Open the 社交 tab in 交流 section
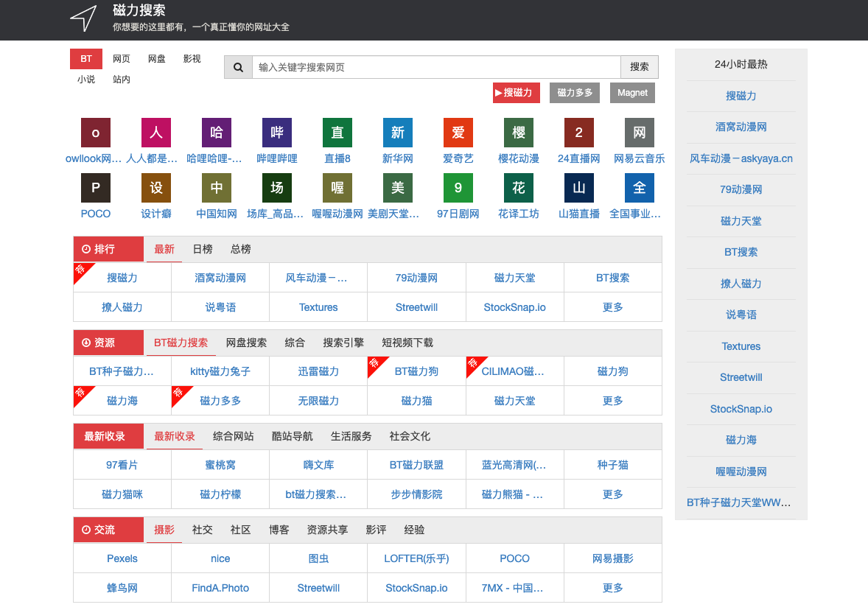 click(202, 530)
